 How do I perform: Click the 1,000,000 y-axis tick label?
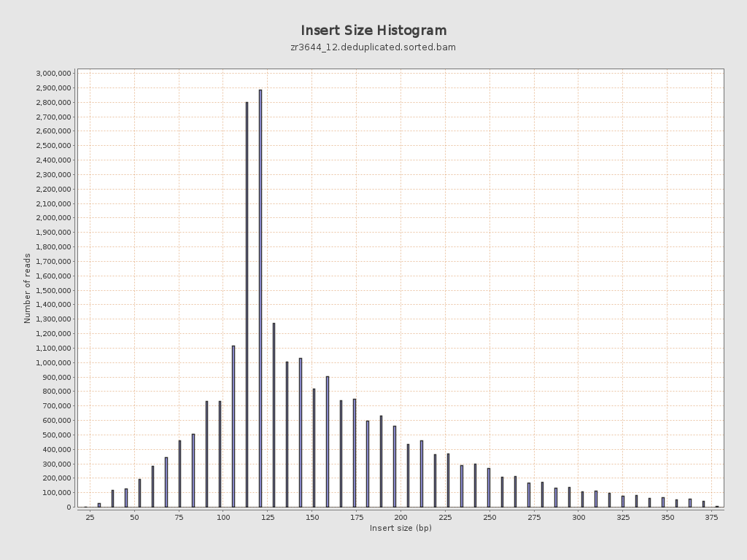pyautogui.click(x=53, y=363)
